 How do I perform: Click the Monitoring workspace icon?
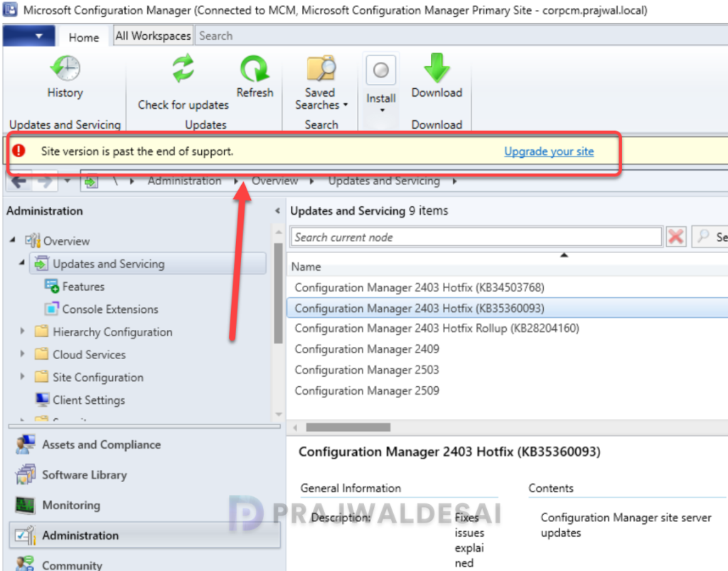25,505
